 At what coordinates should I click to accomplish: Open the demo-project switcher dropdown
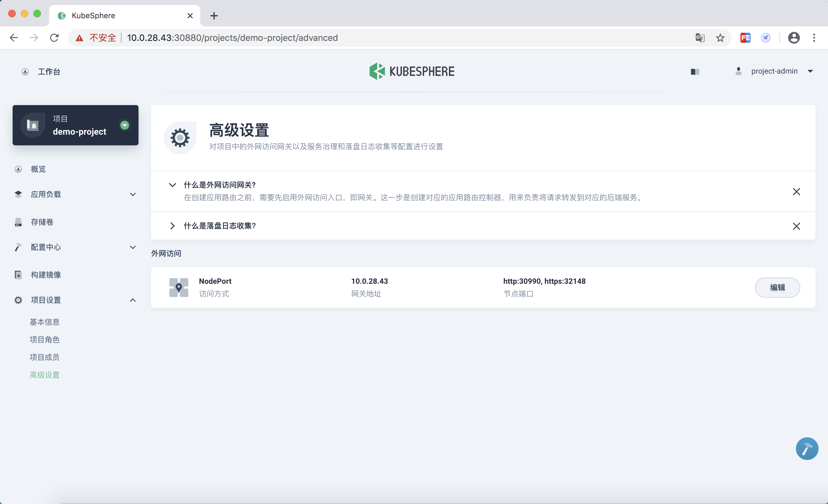point(124,125)
